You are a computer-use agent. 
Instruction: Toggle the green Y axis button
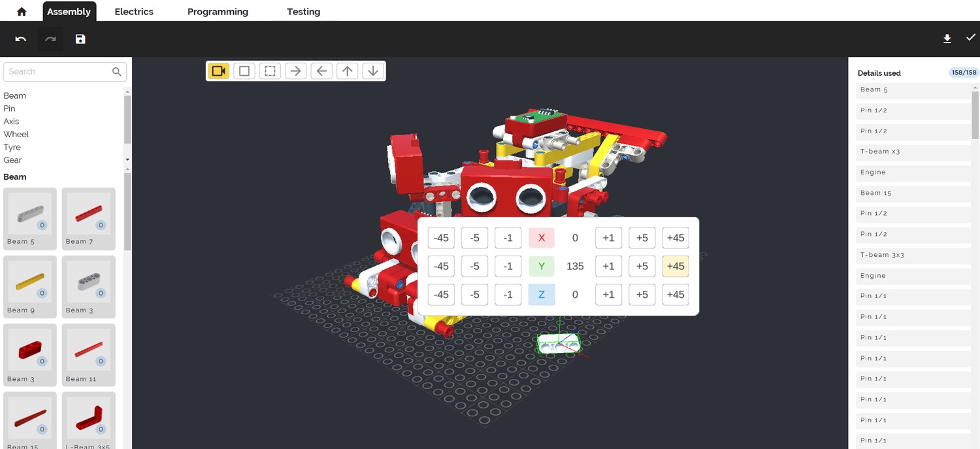click(x=542, y=266)
